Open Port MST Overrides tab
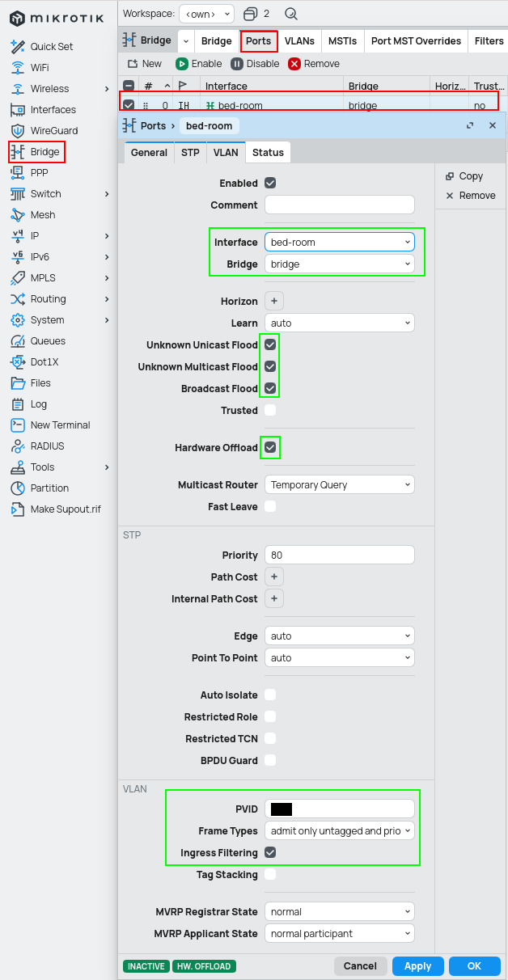 416,41
